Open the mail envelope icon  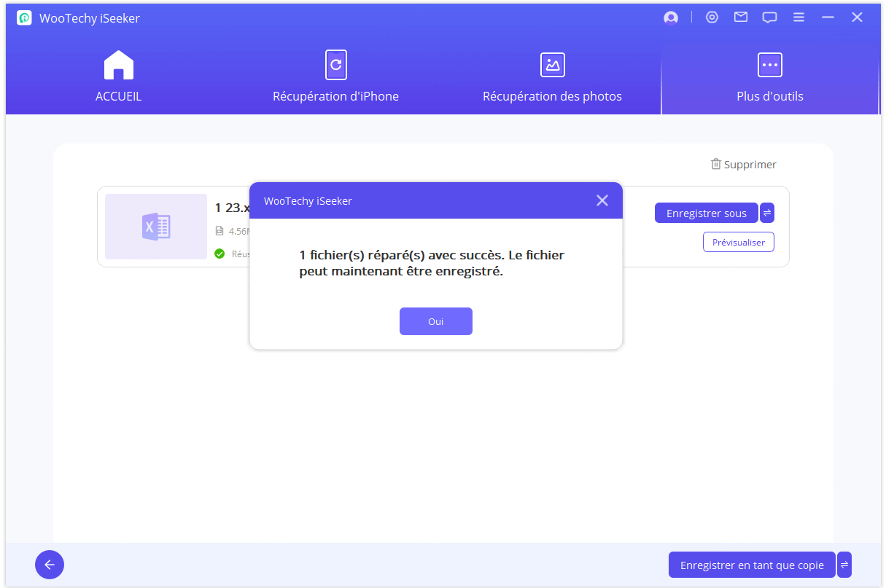pyautogui.click(x=741, y=17)
